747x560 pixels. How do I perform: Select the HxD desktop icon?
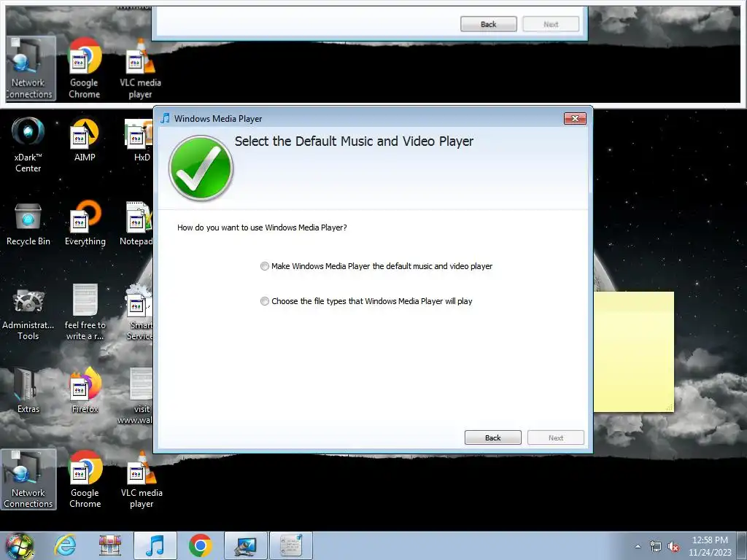point(139,139)
